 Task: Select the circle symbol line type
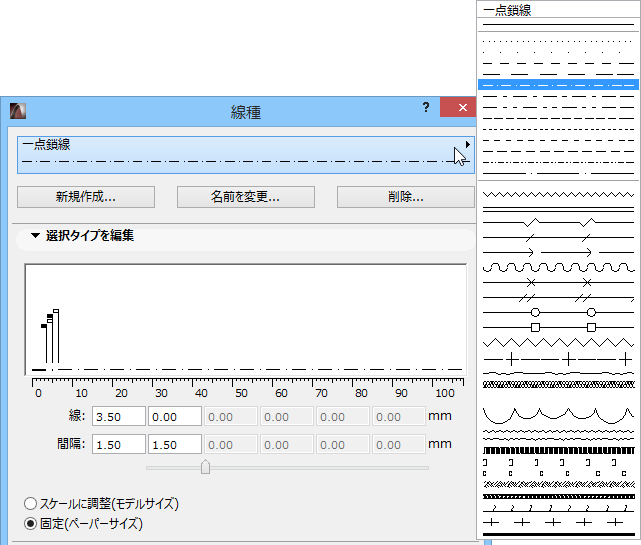coord(558,312)
